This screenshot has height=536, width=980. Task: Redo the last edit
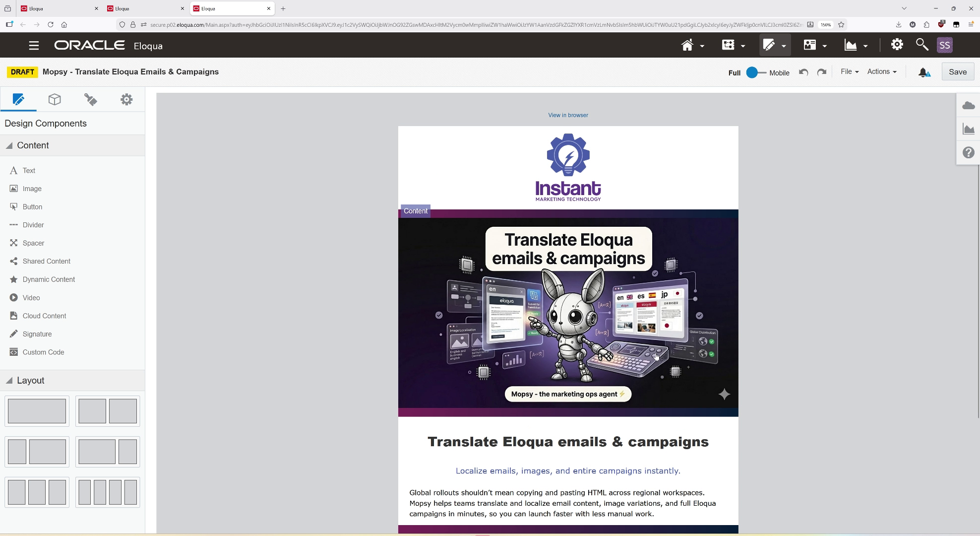point(822,72)
